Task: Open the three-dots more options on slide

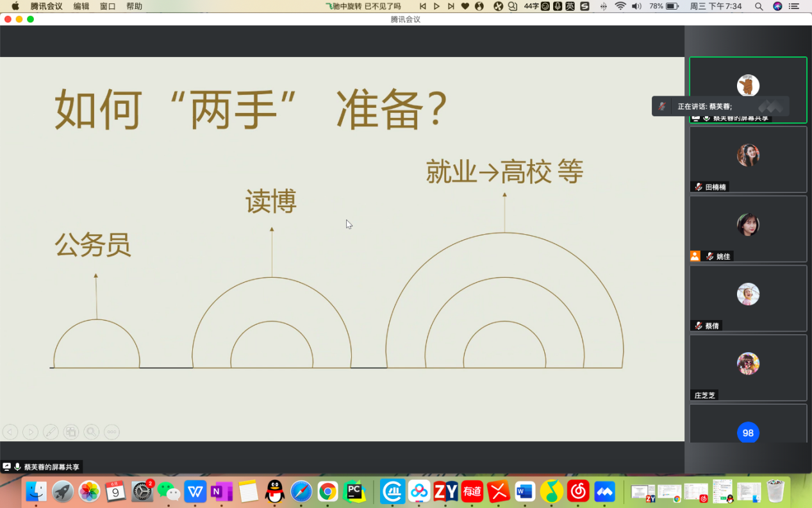Action: [x=112, y=432]
